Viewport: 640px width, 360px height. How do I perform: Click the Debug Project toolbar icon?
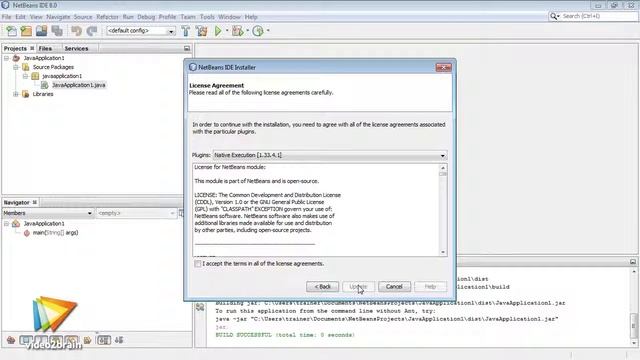(x=237, y=31)
